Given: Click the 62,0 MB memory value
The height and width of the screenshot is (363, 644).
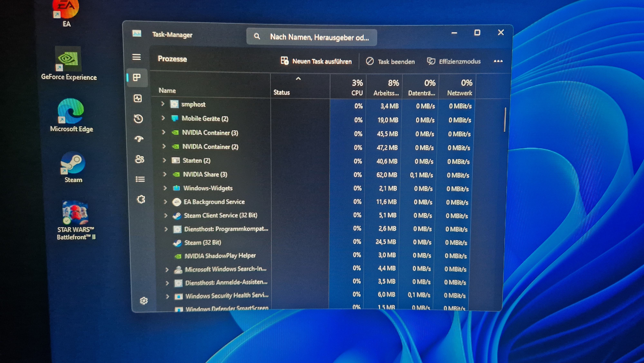Looking at the screenshot, I should coord(387,175).
